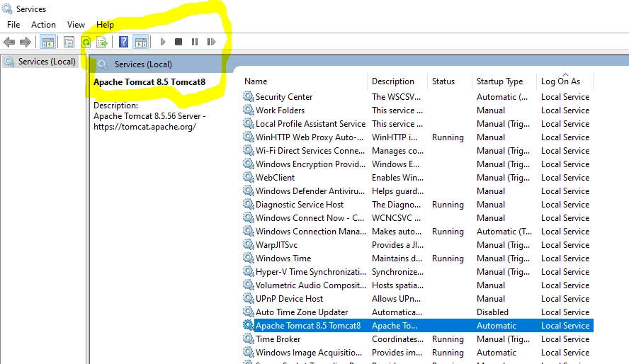Click the green Refresh toolbar icon
Screen dimensions: 629x364
pyautogui.click(x=86, y=42)
